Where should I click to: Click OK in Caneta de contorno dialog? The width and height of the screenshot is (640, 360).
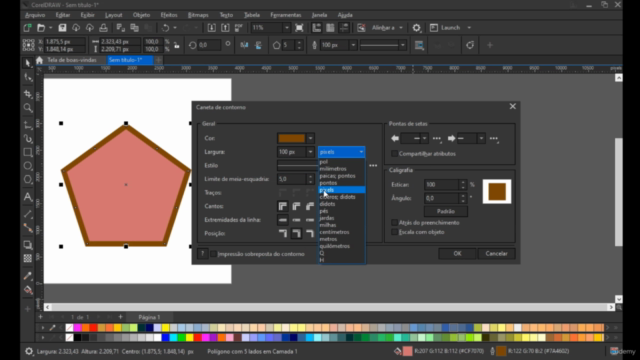tap(457, 253)
